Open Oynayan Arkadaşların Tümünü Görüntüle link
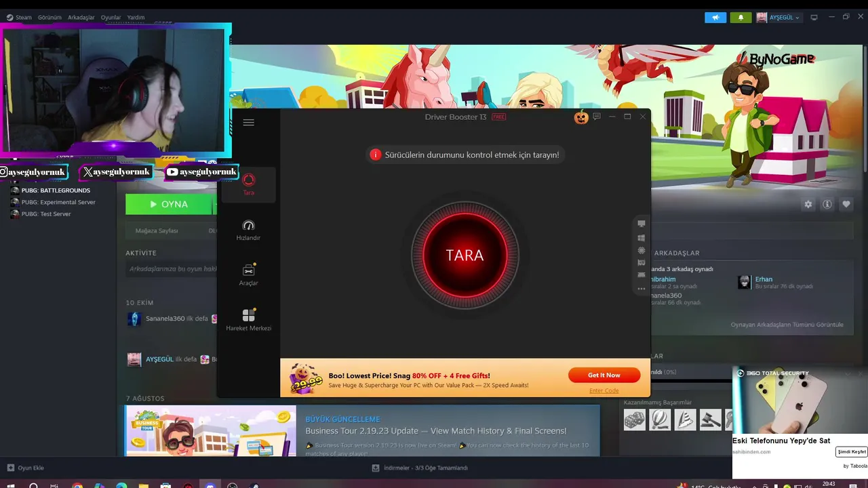Image resolution: width=868 pixels, height=488 pixels. 787,325
